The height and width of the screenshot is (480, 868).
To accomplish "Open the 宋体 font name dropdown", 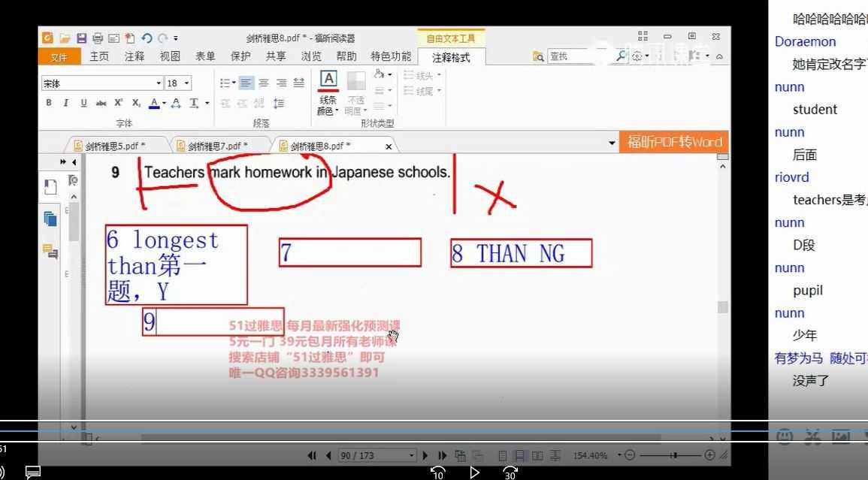I will (159, 83).
